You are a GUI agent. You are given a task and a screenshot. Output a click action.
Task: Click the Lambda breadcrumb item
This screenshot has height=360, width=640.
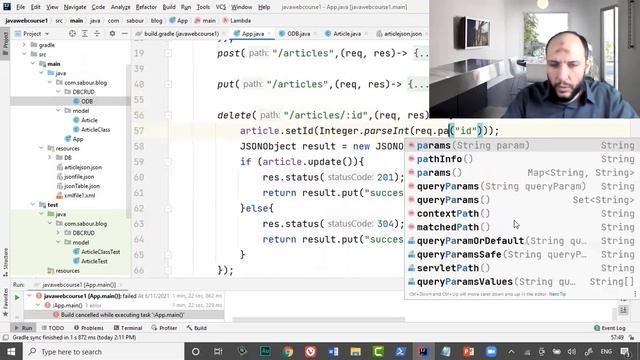pyautogui.click(x=236, y=20)
